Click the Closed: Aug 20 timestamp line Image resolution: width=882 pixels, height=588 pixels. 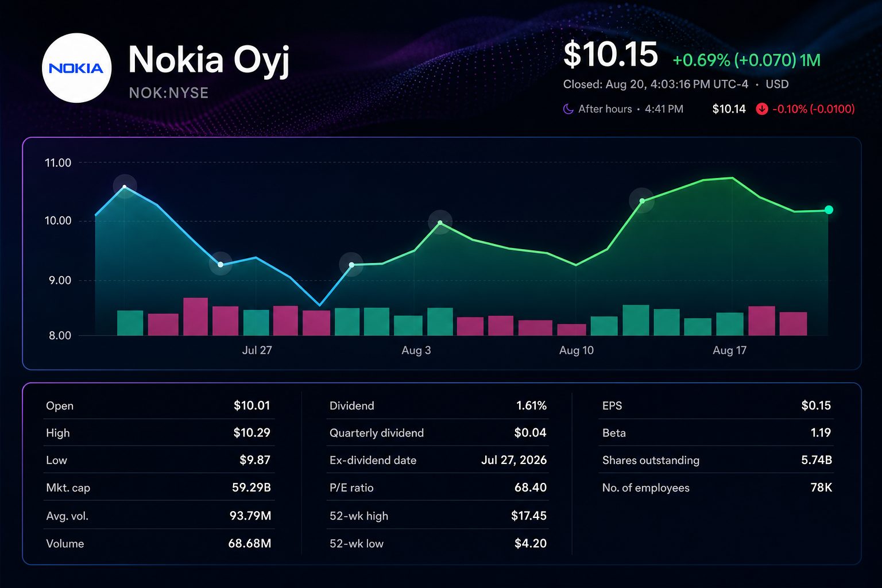pos(656,84)
